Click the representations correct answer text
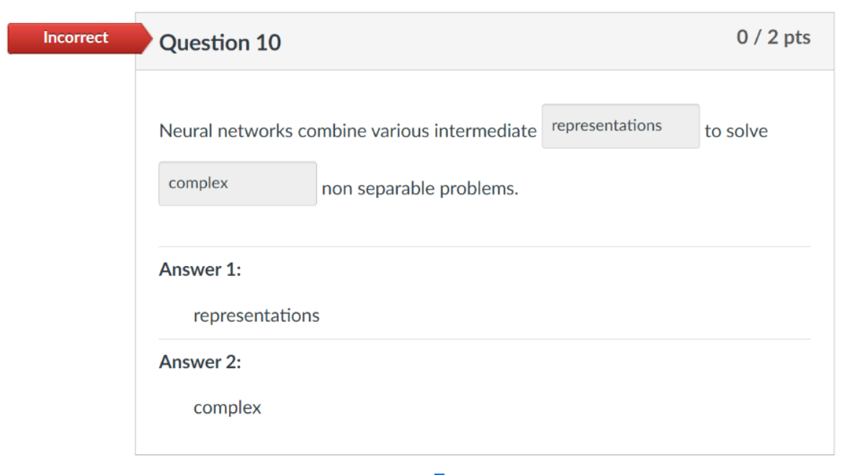This screenshot has width=868, height=475. tap(256, 315)
